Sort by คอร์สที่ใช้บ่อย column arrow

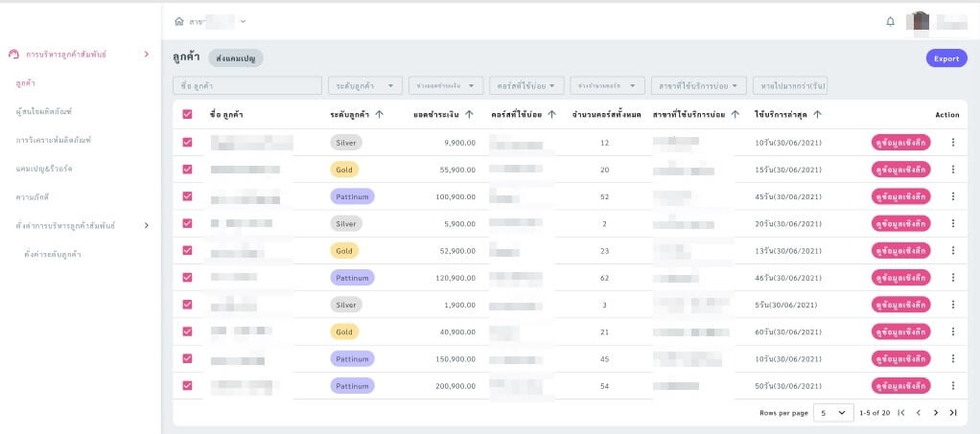[552, 114]
